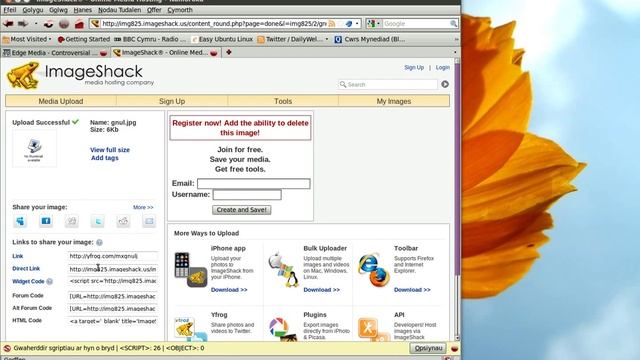Image resolution: width=640 pixels, height=360 pixels.
Task: Open the Media Upload navigation tab
Action: point(61,101)
